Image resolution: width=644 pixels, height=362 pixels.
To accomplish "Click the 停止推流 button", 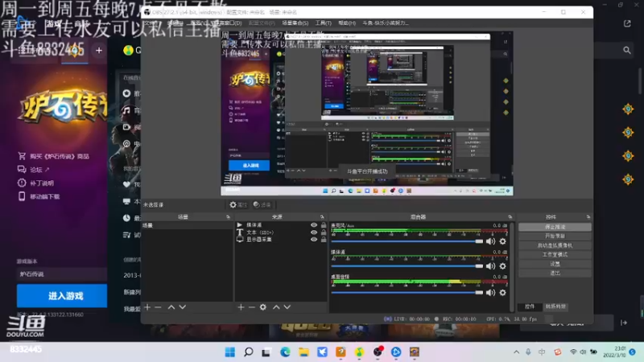I will coord(555,227).
